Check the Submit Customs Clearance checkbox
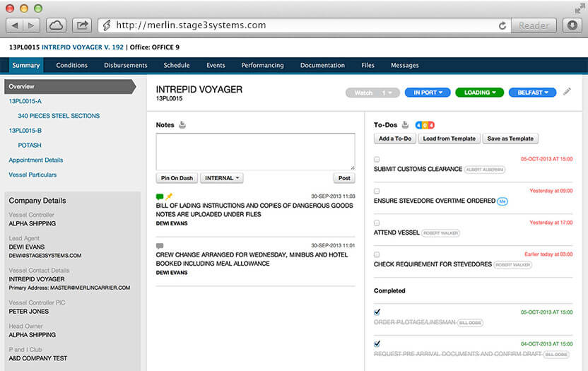 [x=377, y=160]
